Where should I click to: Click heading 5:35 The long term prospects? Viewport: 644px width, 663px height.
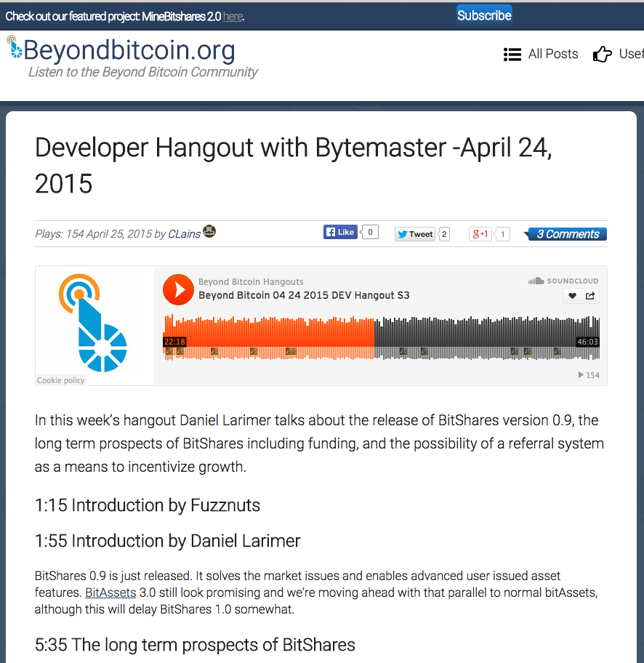(x=195, y=645)
